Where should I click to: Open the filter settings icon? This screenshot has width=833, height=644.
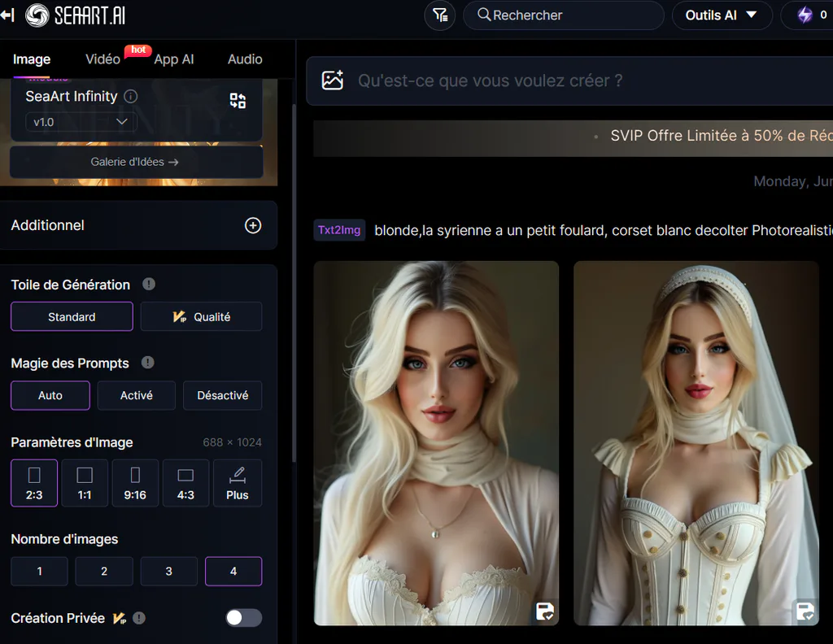440,15
